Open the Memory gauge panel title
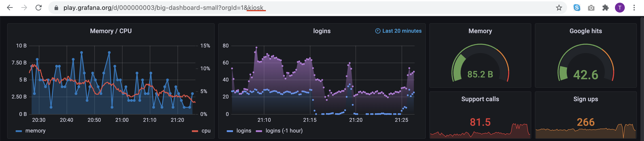 [x=480, y=31]
